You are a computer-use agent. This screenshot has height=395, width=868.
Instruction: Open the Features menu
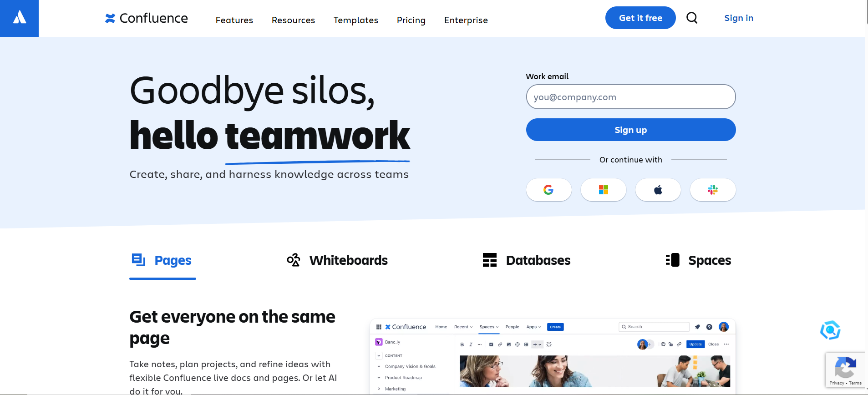coord(234,20)
